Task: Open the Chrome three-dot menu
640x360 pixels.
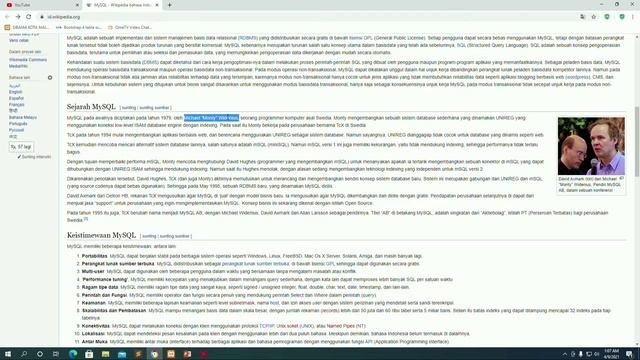Action: coord(633,17)
